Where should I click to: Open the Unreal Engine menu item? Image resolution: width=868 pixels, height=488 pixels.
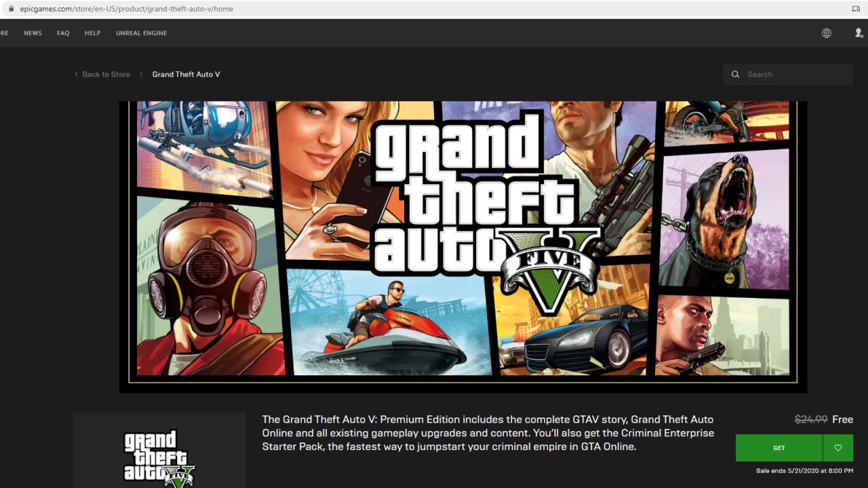141,33
